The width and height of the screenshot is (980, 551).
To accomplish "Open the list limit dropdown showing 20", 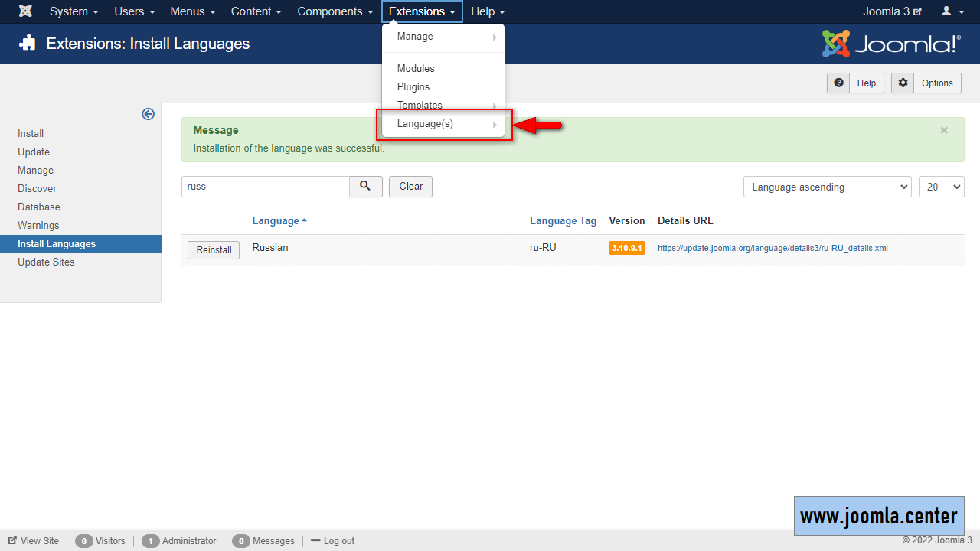I will tap(941, 187).
